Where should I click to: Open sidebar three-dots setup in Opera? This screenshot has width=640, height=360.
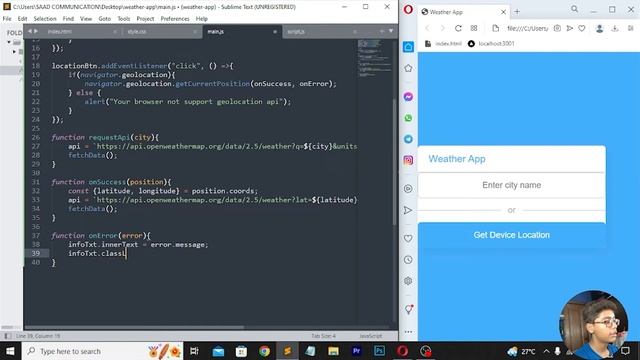tap(408, 332)
